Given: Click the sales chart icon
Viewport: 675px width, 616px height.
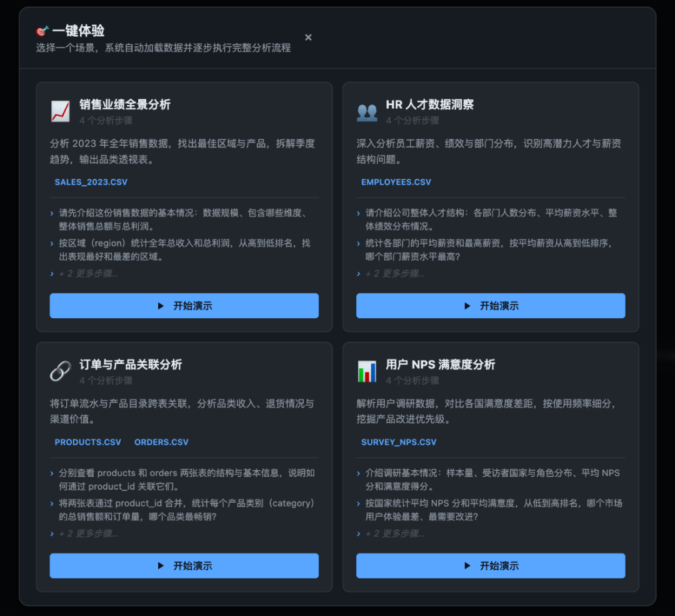Looking at the screenshot, I should (x=61, y=111).
